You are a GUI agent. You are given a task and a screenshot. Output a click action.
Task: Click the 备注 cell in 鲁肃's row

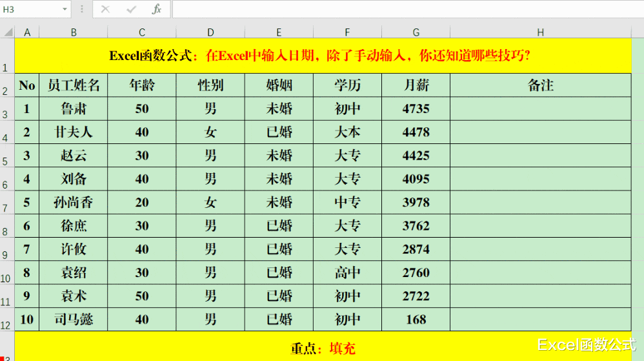(x=541, y=109)
